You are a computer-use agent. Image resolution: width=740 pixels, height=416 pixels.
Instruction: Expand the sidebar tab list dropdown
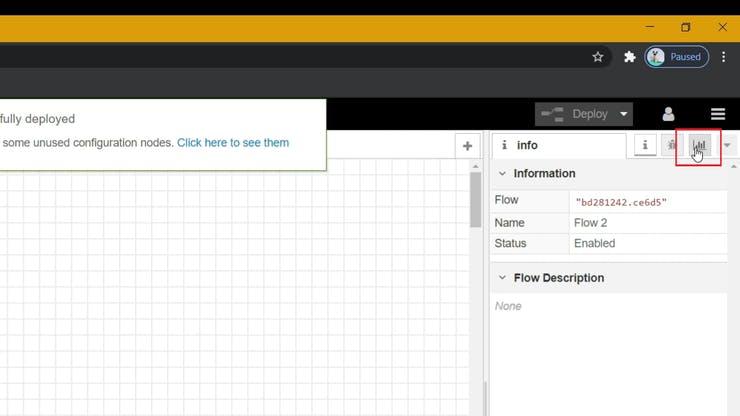pyautogui.click(x=727, y=146)
